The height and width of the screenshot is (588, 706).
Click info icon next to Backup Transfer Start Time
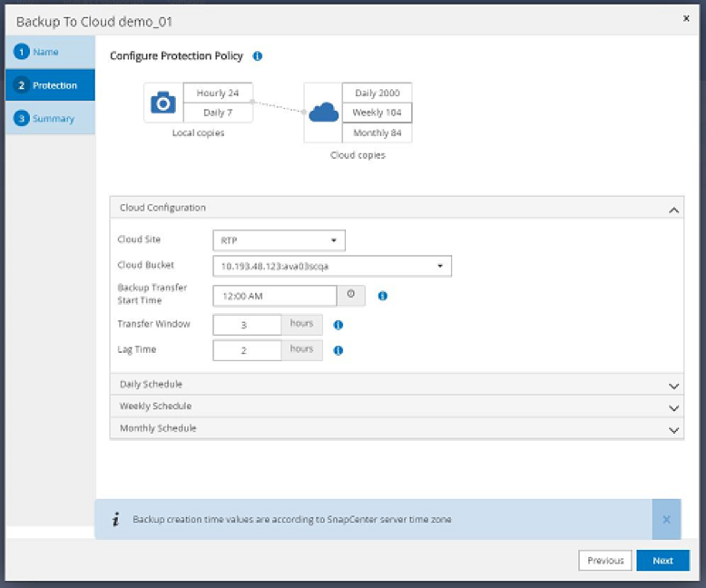(382, 296)
